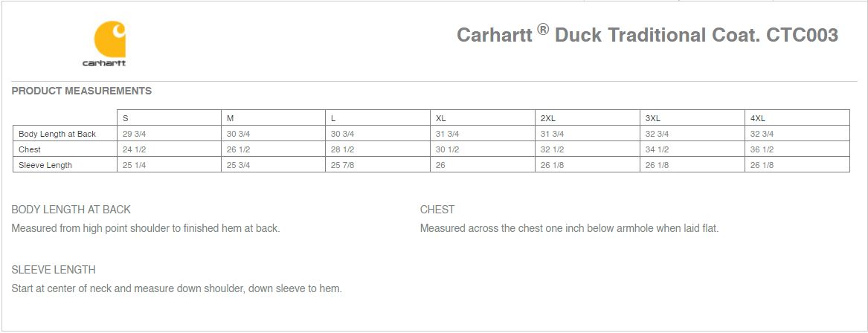Viewport: 868px width, 333px height.
Task: Select the Duck Traditional Coat CTC003 title
Action: [x=647, y=34]
